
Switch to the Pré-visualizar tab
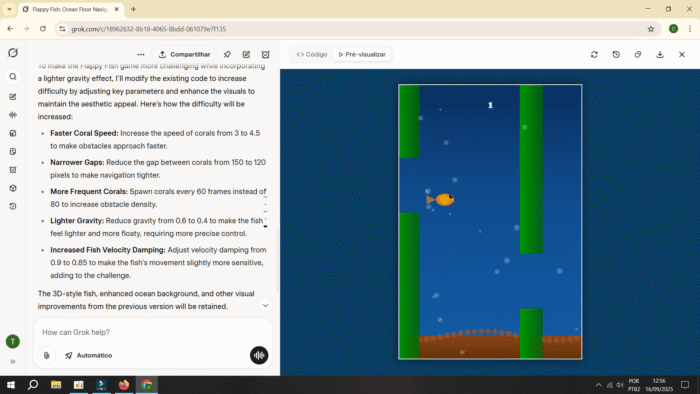[x=362, y=54]
